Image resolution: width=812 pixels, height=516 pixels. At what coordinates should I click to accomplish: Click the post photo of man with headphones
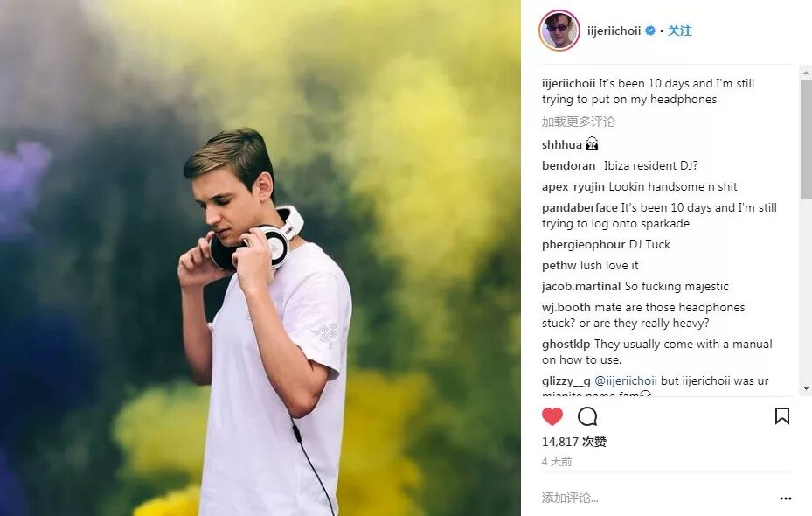260,258
